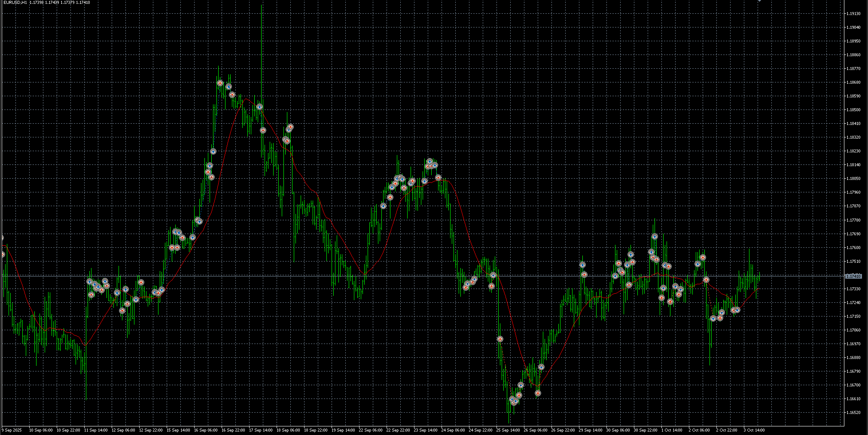
Task: Click price scale label 1.16610
Action: coord(853,399)
